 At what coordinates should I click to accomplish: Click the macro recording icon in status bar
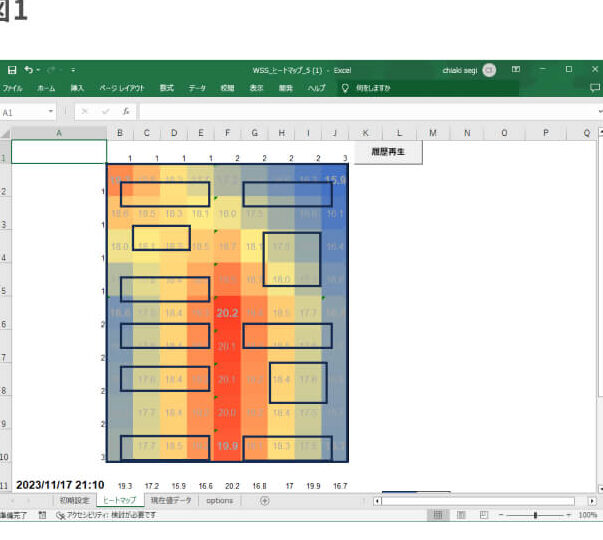click(x=42, y=515)
